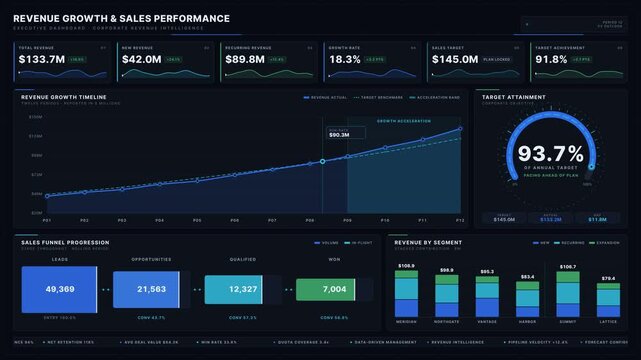Click the Revenue Intelligence ticker entry

tap(455, 342)
